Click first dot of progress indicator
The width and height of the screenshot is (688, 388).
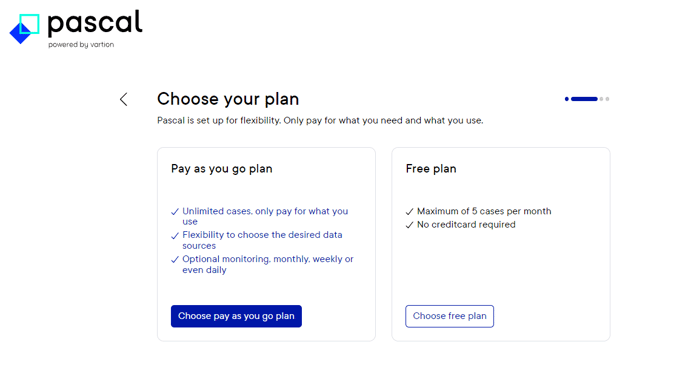[x=567, y=99]
